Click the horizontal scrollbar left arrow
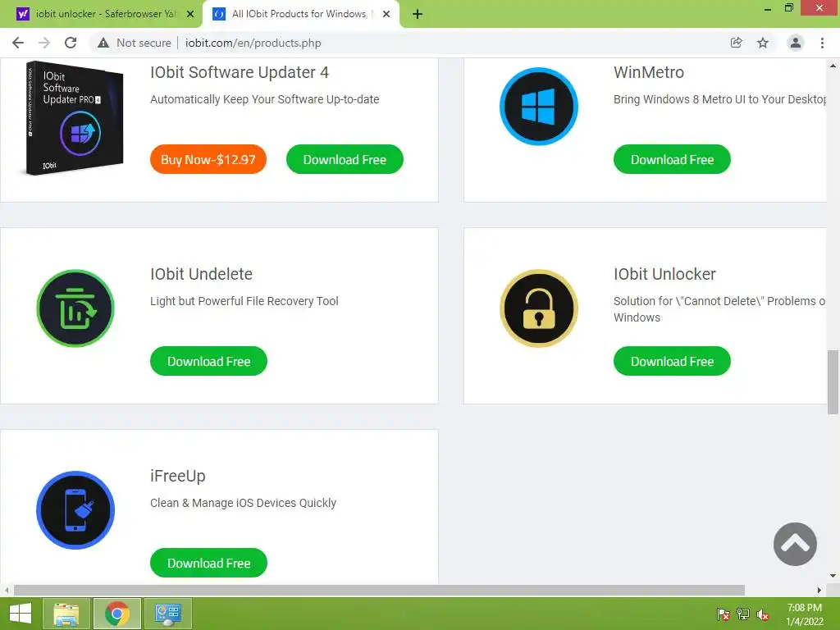This screenshot has width=840, height=630. [7, 590]
